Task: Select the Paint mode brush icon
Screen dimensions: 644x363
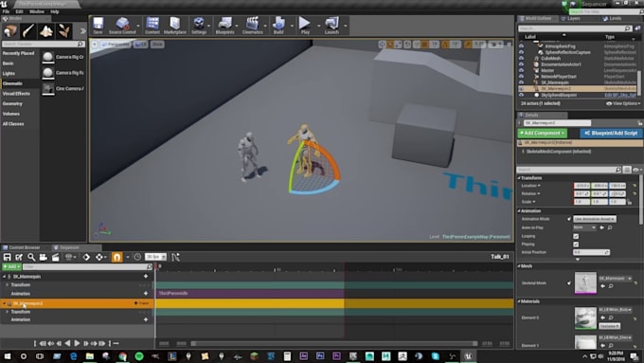Action: 28,31
